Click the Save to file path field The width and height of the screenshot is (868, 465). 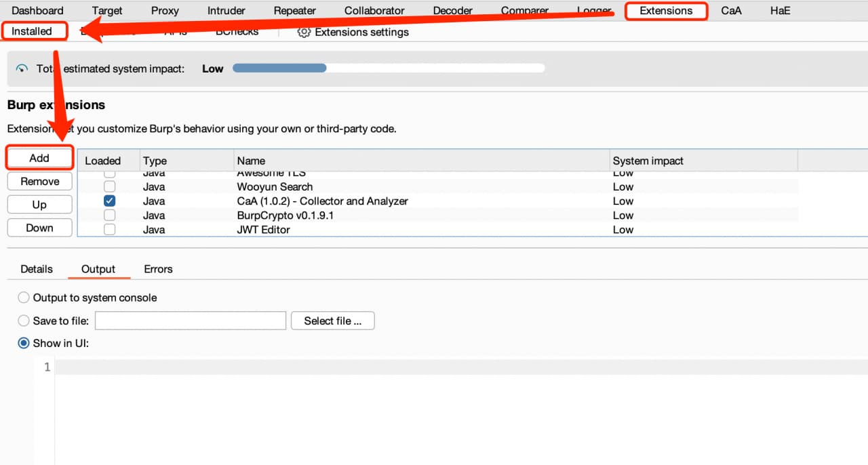191,321
